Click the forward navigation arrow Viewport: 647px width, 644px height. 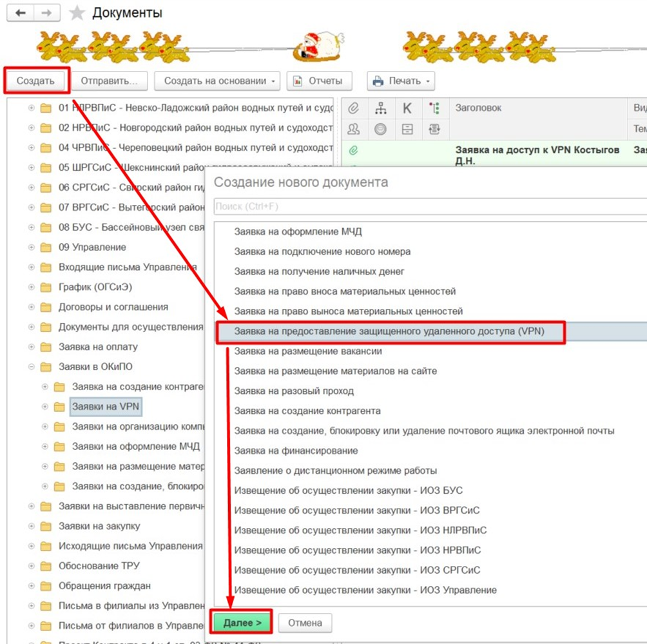point(47,13)
